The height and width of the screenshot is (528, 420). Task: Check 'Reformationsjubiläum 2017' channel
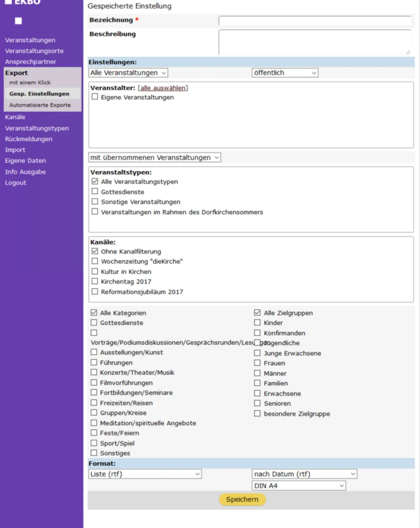click(95, 291)
